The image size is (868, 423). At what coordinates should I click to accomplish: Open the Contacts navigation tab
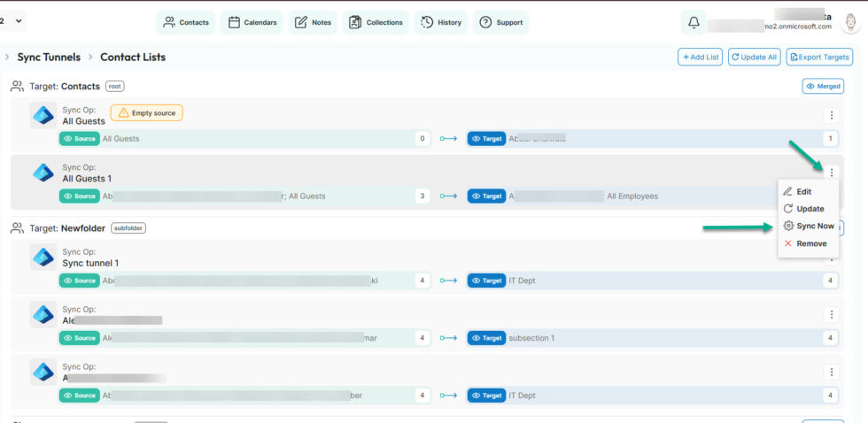point(185,23)
